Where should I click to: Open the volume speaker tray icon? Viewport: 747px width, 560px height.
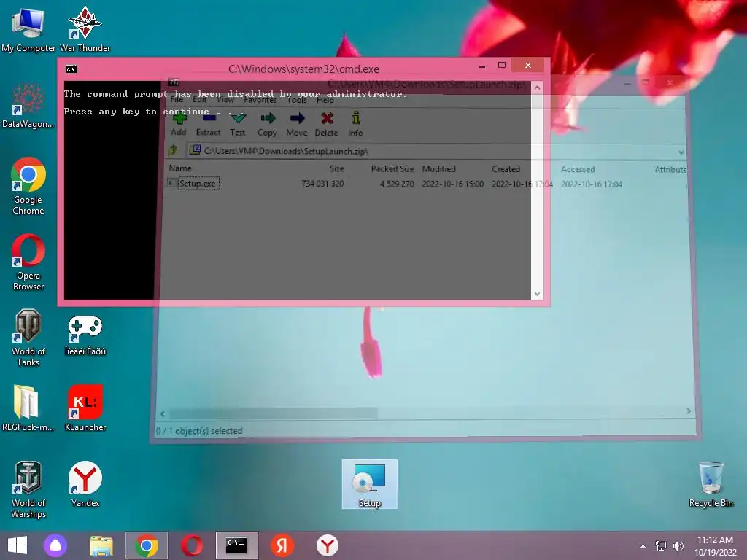tap(678, 546)
